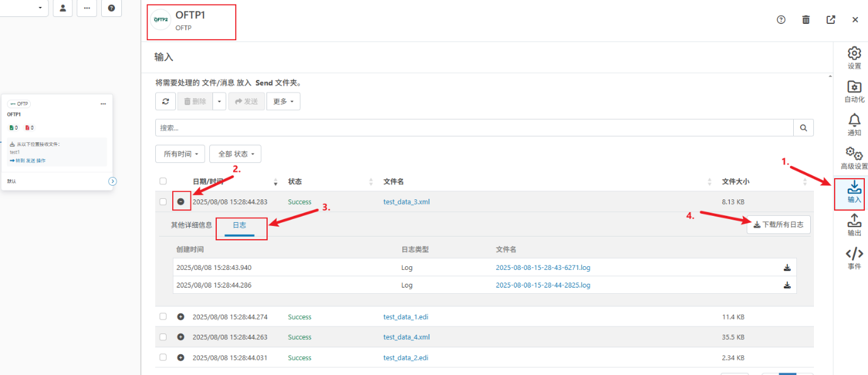Image resolution: width=868 pixels, height=375 pixels.
Task: Download the 2025-08-08-15-28-43-6271.log file icon
Action: [787, 267]
